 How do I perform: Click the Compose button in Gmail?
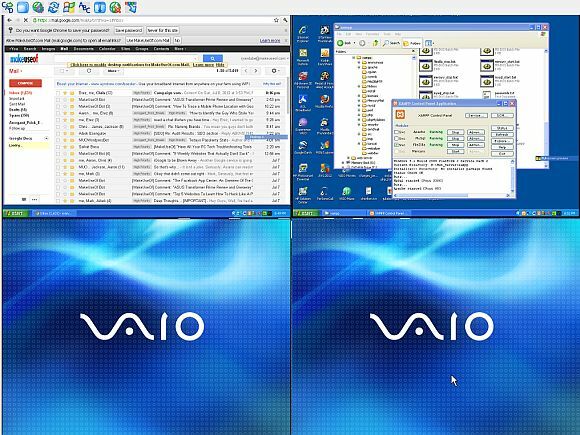tap(26, 83)
